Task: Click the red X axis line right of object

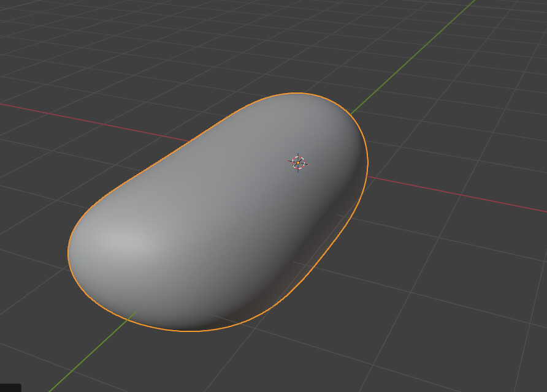Action: click(x=460, y=195)
